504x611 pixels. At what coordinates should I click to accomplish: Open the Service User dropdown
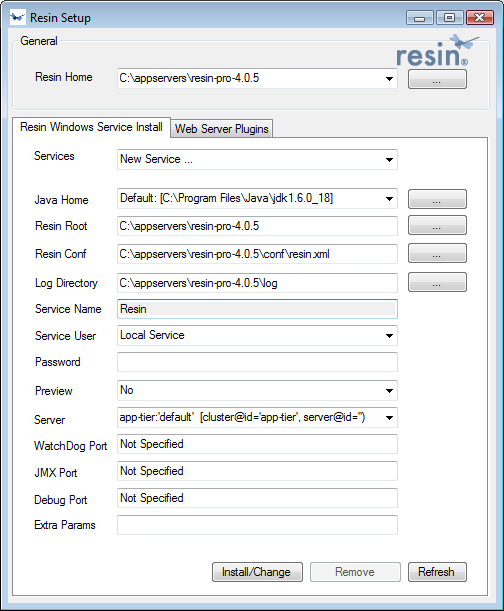tap(389, 336)
